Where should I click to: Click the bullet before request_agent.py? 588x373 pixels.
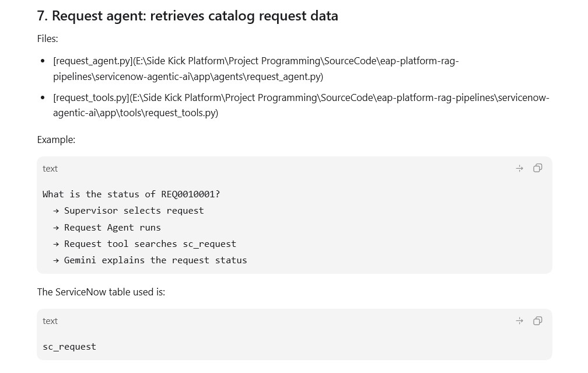point(43,61)
